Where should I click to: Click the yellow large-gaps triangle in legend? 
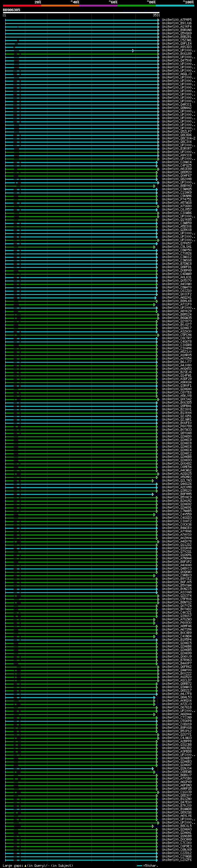coord(25,866)
